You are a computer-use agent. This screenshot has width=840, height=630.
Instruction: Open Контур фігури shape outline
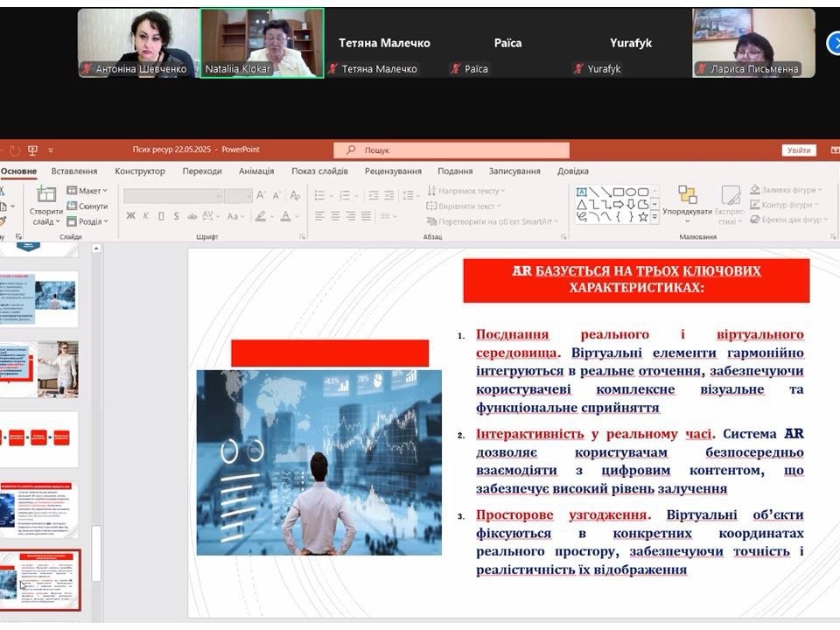[784, 205]
